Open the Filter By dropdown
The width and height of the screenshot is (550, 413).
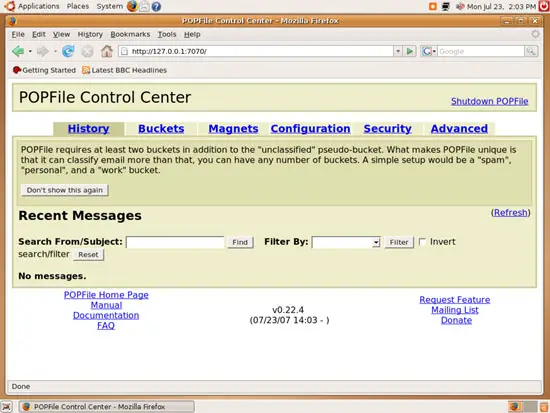coord(346,242)
